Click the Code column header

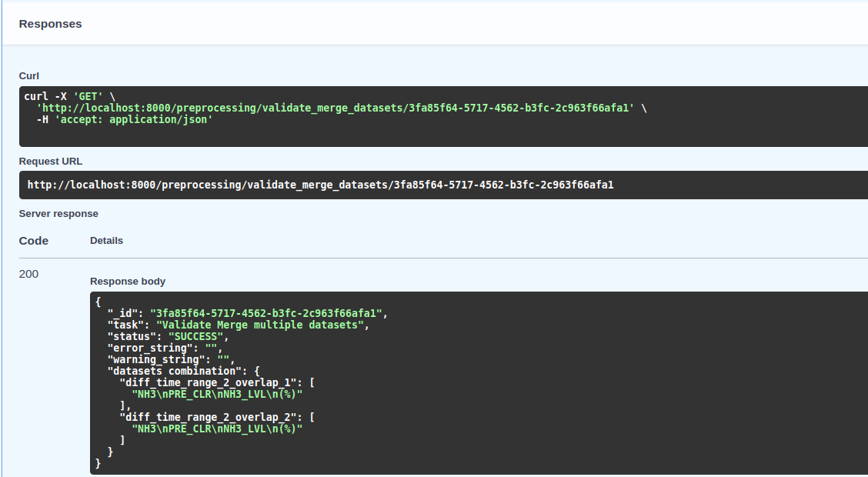click(34, 241)
